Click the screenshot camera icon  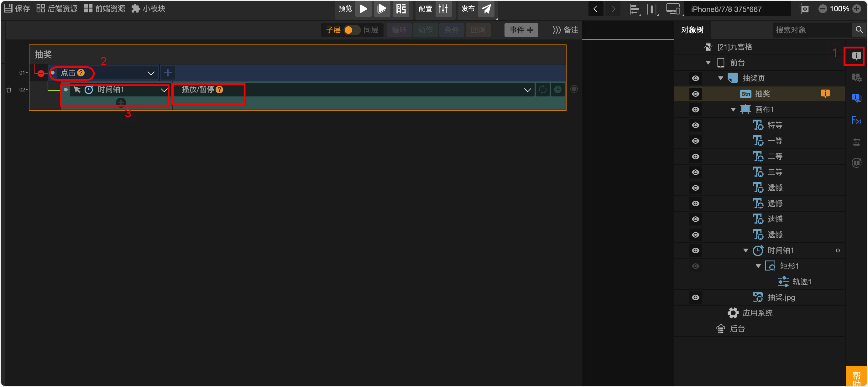coord(805,9)
